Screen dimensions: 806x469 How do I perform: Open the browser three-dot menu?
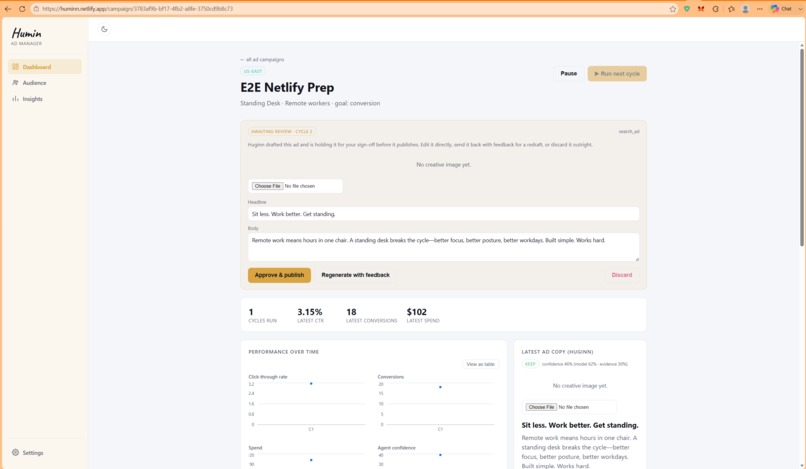pyautogui.click(x=760, y=9)
